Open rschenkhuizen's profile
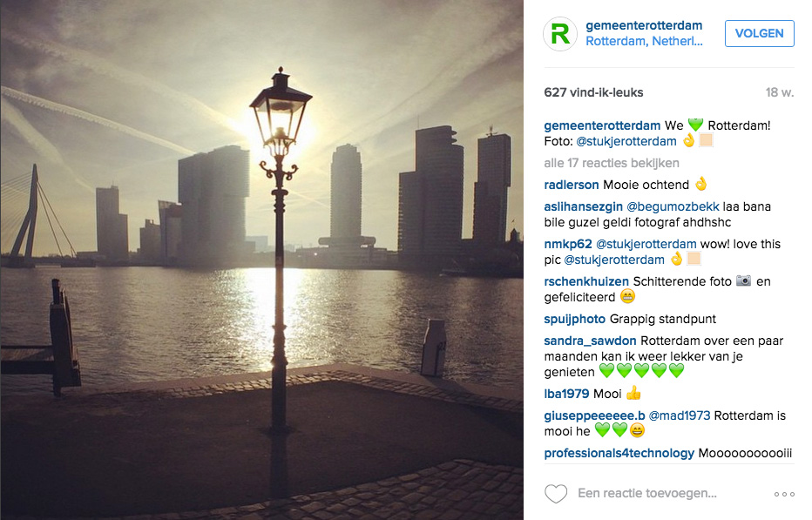Screen dimensions: 812x520 [x=586, y=281]
